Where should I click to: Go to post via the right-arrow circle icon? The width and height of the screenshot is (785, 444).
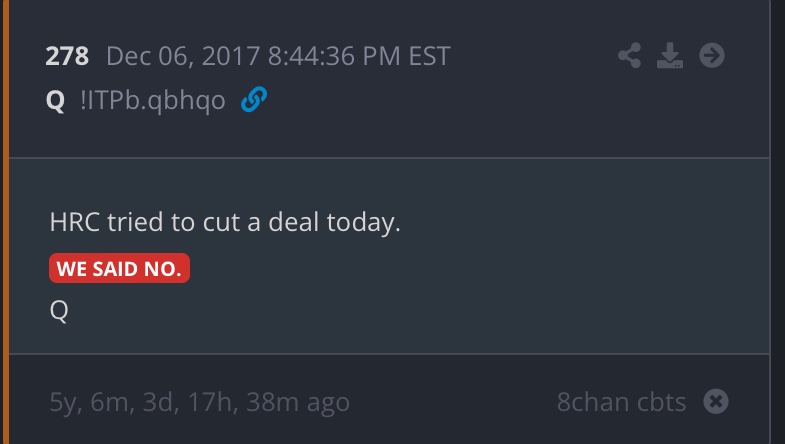[711, 56]
